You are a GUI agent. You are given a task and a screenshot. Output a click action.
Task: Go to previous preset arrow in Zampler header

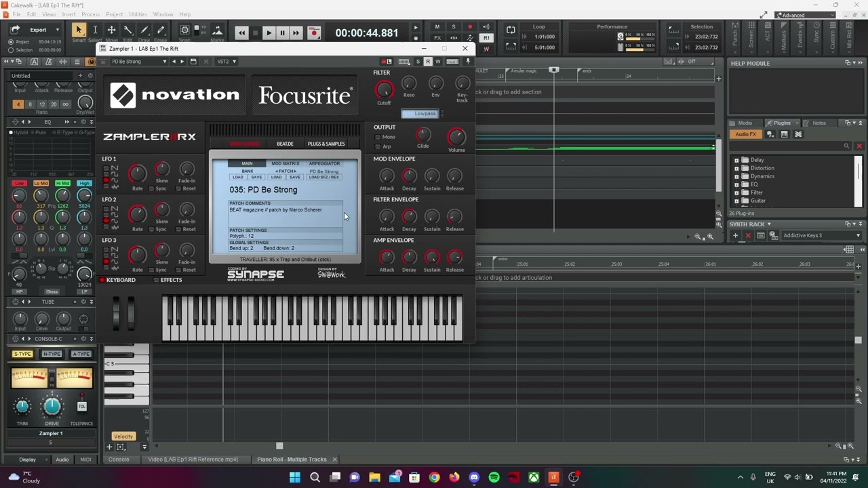[x=174, y=62]
